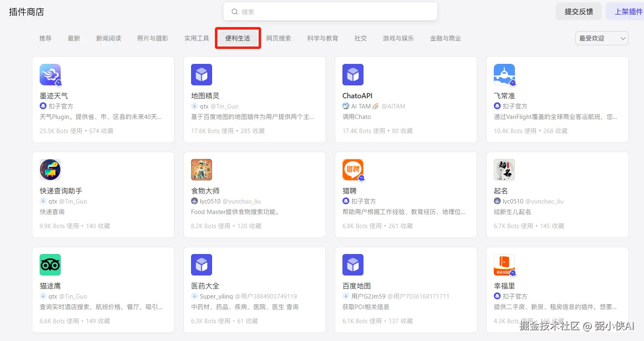This screenshot has width=644, height=341.
Task: Open the 照片与摄影 category tab
Action: point(153,38)
